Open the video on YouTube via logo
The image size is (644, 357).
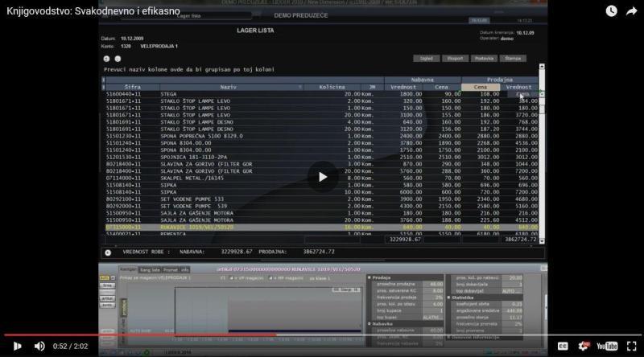[x=607, y=347]
